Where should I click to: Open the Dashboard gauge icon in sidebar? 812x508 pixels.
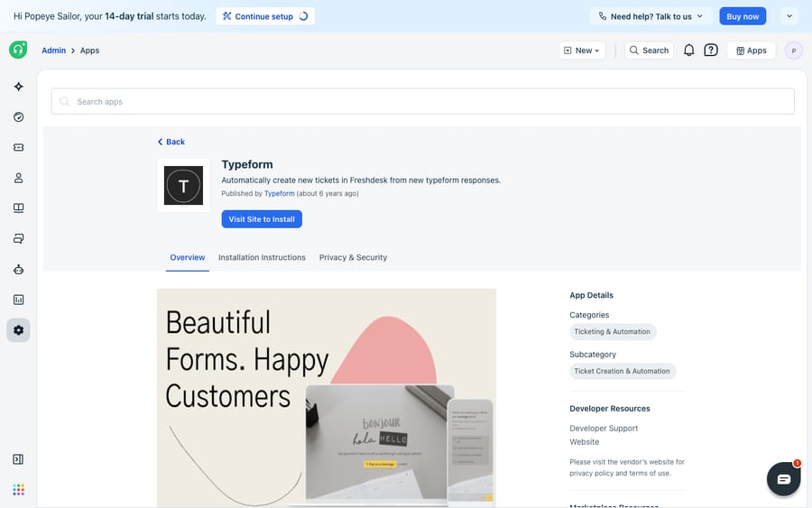19,117
